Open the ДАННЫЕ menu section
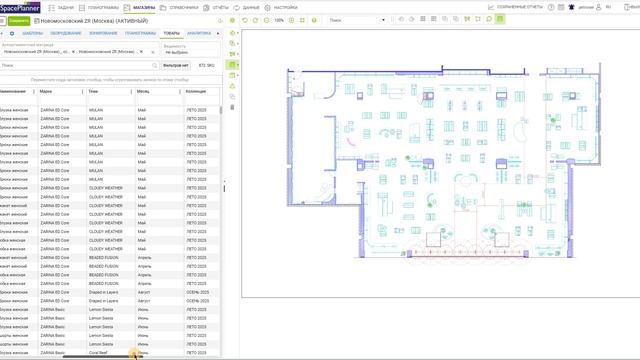This screenshot has height=360, width=640. [x=247, y=7]
